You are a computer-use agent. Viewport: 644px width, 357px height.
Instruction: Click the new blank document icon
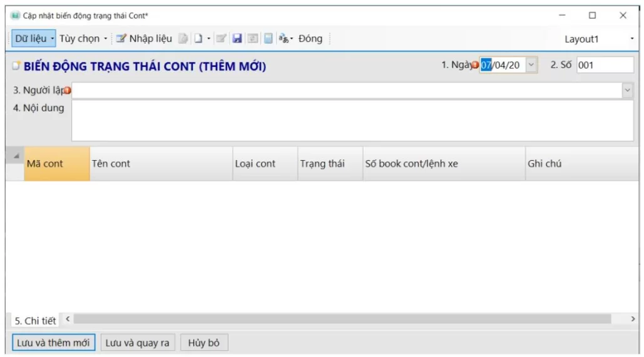pyautogui.click(x=198, y=39)
